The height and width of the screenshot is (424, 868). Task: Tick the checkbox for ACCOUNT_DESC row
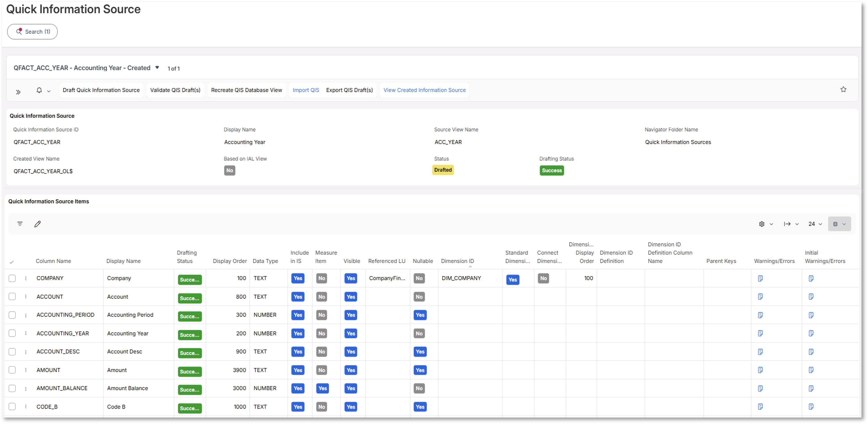pos(12,351)
